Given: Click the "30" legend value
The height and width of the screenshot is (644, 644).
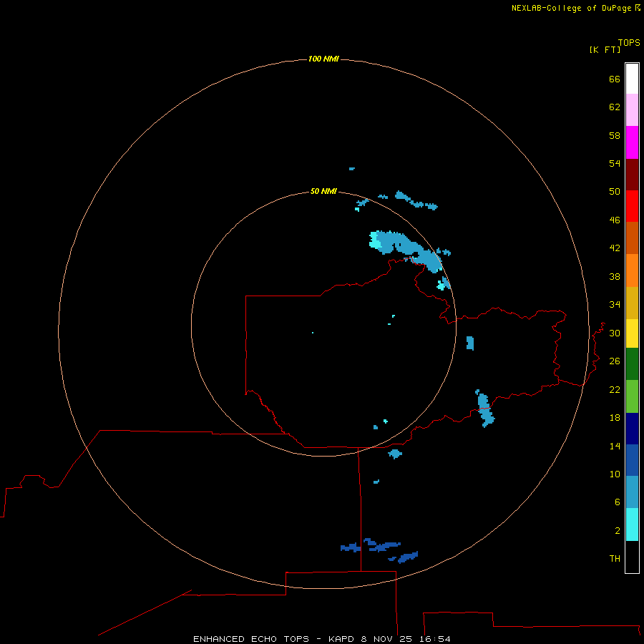Looking at the screenshot, I should [615, 333].
